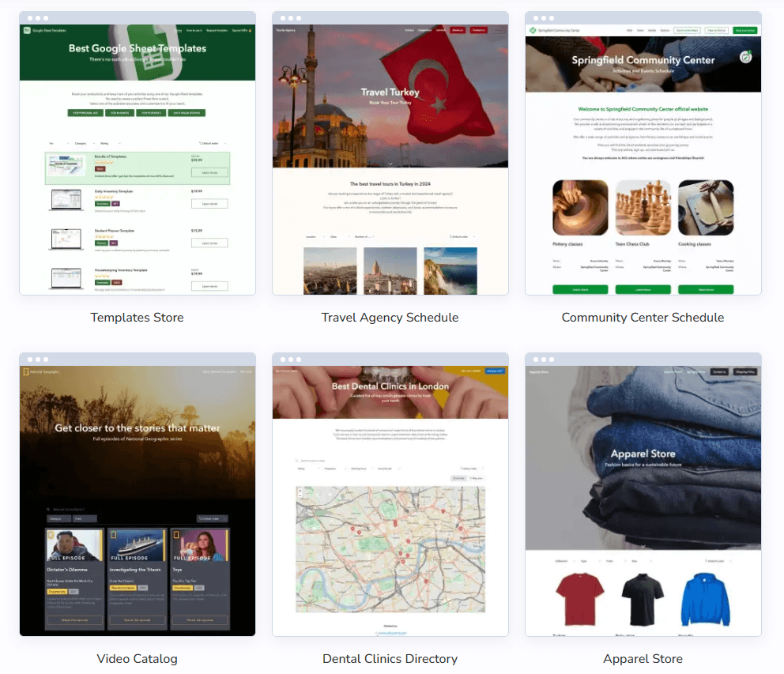Screen dimensions: 784x674
Task: Open the Templates Store template preview
Action: point(138,153)
